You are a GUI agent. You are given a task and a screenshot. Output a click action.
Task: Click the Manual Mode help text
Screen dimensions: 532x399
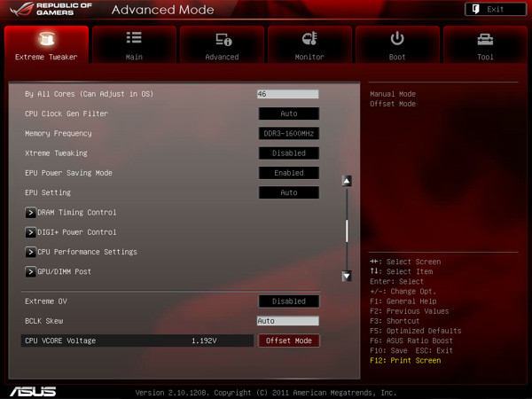(393, 94)
